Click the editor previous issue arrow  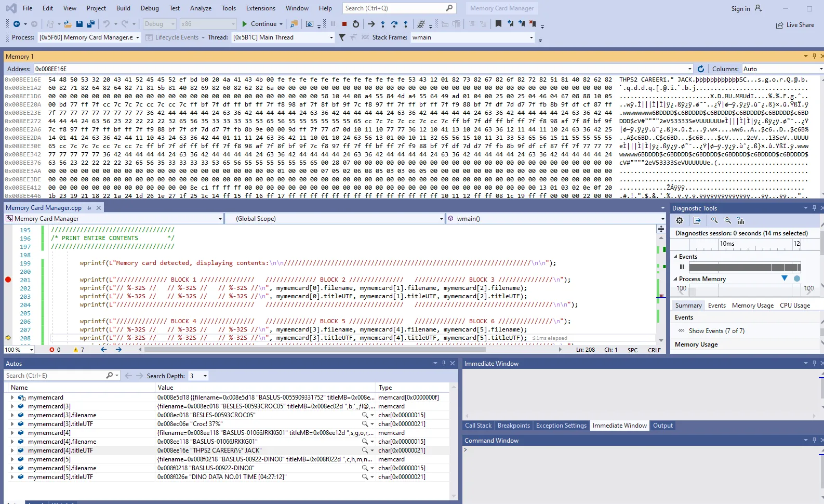point(103,350)
